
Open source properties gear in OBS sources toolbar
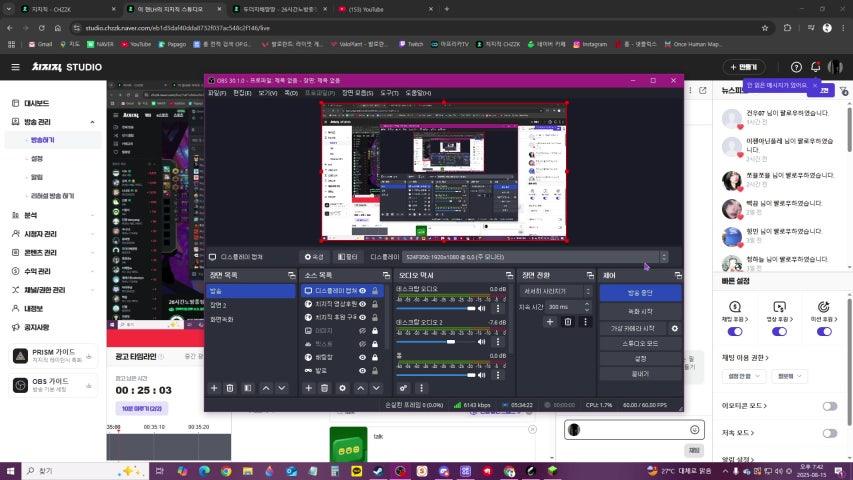click(342, 388)
